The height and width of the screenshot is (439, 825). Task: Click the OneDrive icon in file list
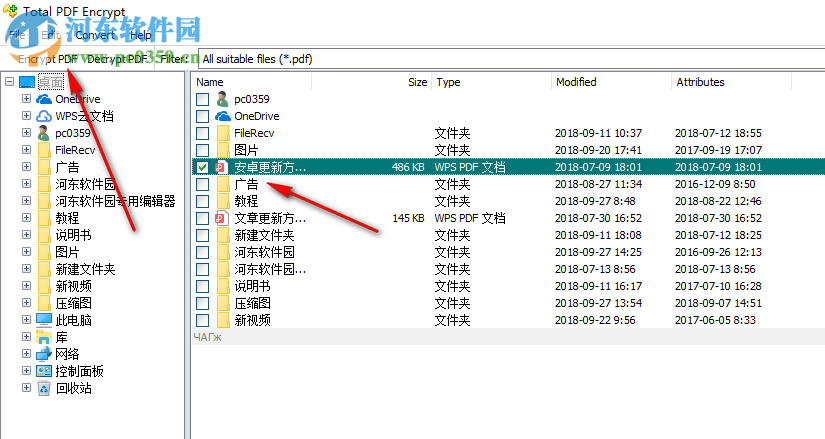[223, 116]
